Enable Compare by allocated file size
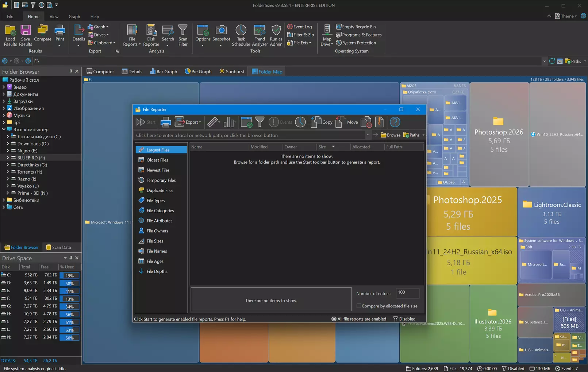 (359, 306)
